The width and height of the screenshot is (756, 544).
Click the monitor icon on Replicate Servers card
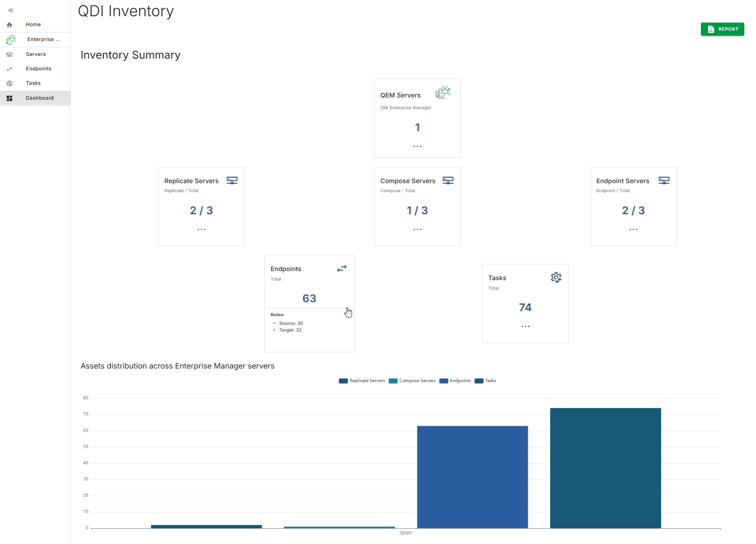point(232,180)
